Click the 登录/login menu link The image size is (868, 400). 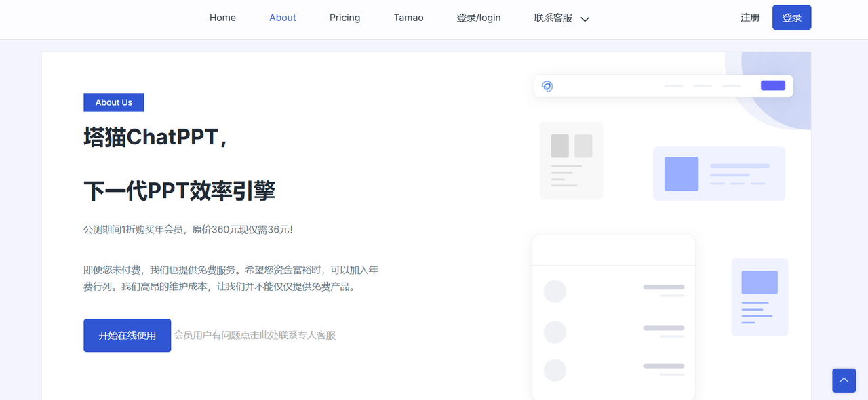(479, 18)
